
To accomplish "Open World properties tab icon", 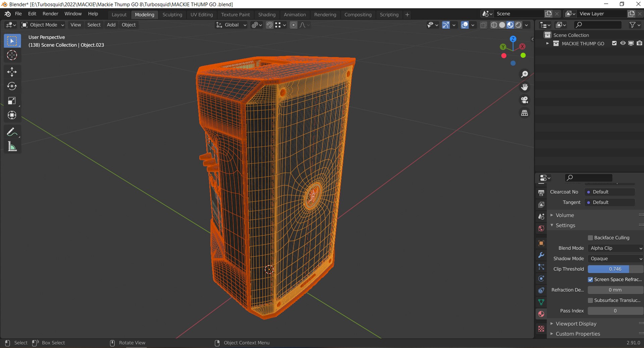I will tap(541, 228).
